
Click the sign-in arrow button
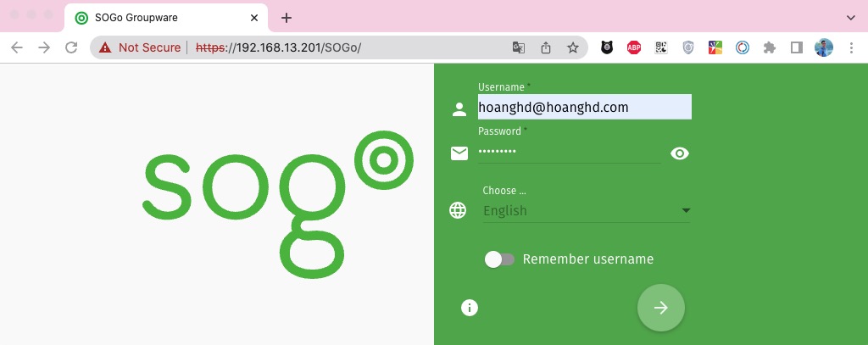(660, 308)
